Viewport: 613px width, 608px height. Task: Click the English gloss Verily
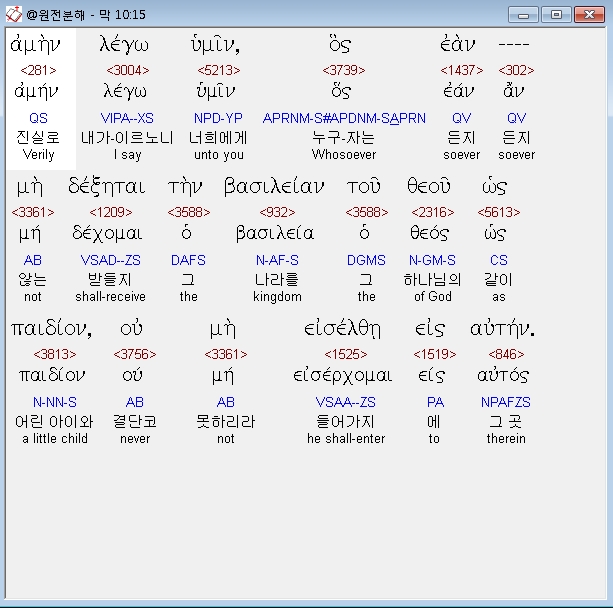[x=38, y=155]
